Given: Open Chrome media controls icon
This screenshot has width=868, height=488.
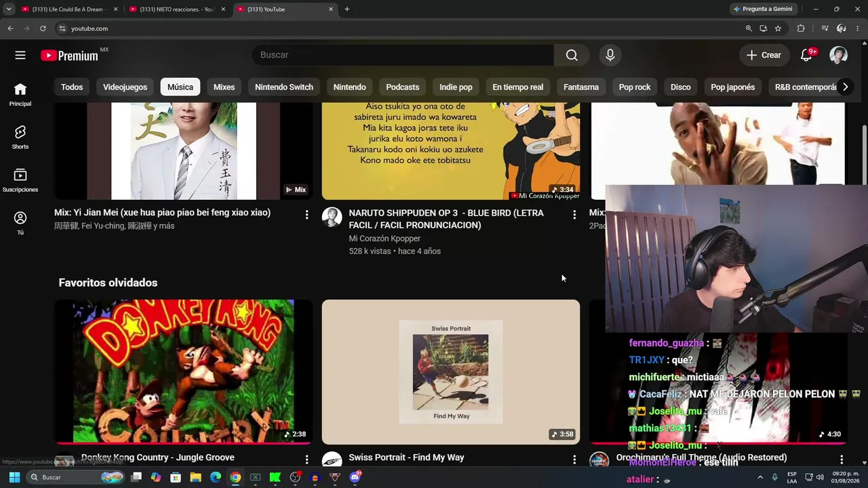Looking at the screenshot, I should (x=825, y=28).
